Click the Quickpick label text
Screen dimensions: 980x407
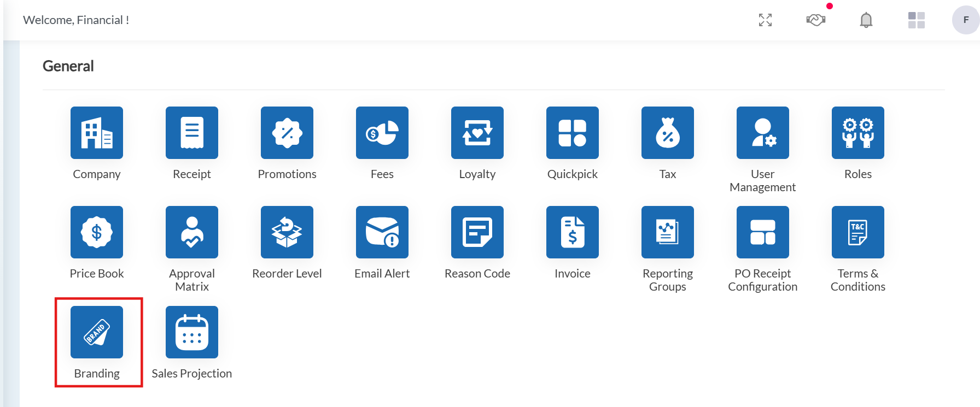point(573,174)
